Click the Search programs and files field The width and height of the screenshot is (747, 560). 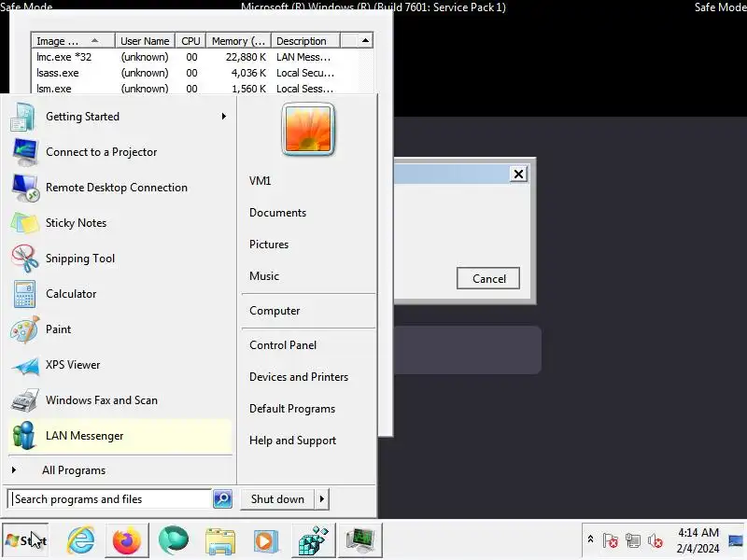pyautogui.click(x=109, y=499)
